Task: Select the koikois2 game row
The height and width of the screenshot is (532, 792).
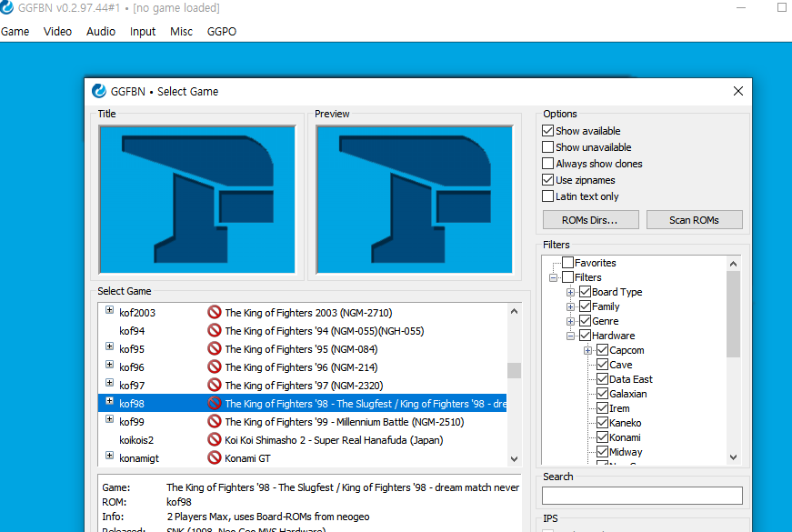Action: tap(302, 440)
